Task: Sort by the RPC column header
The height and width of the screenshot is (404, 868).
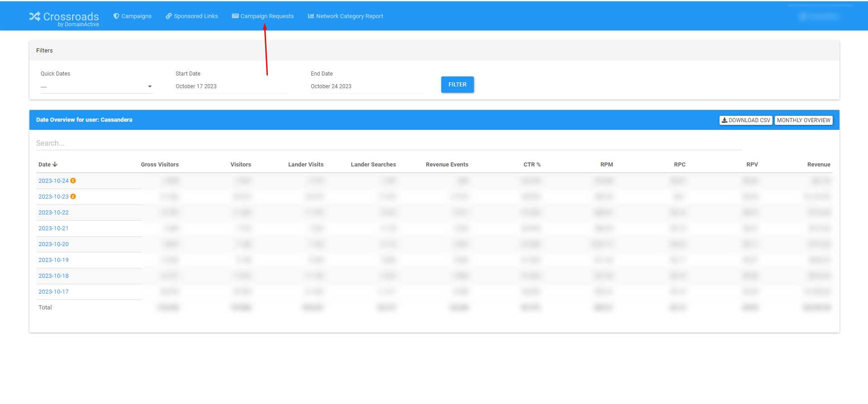Action: [680, 164]
